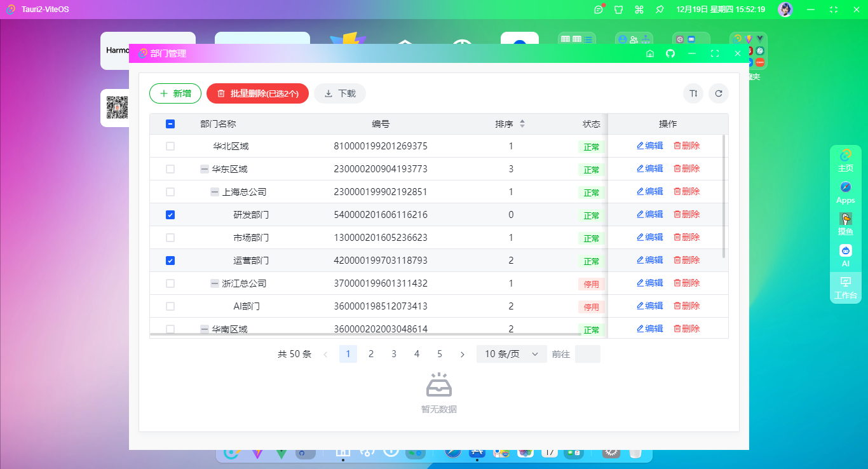Click the 新增 button
This screenshot has height=469, width=868.
(175, 93)
